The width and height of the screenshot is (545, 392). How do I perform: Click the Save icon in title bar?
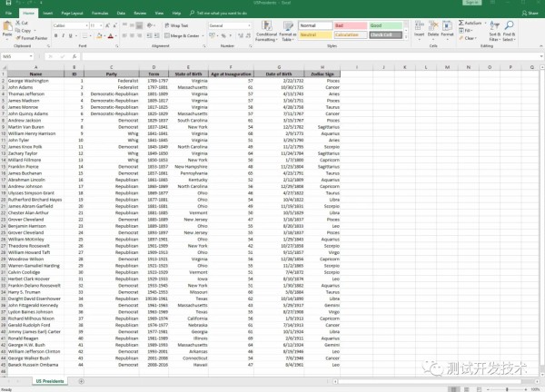coord(8,3)
